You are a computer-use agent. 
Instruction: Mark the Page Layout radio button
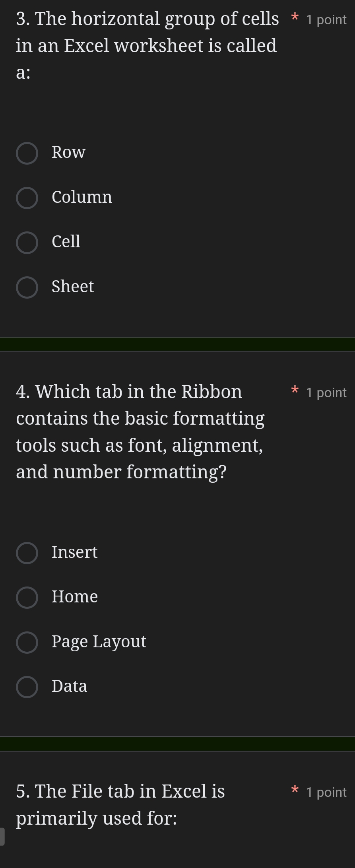coord(27,643)
